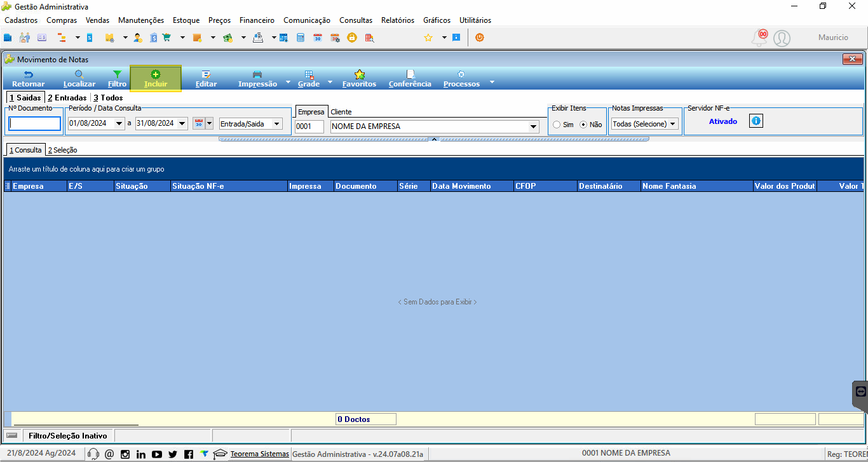Select Não under Exibir Itens

[583, 125]
